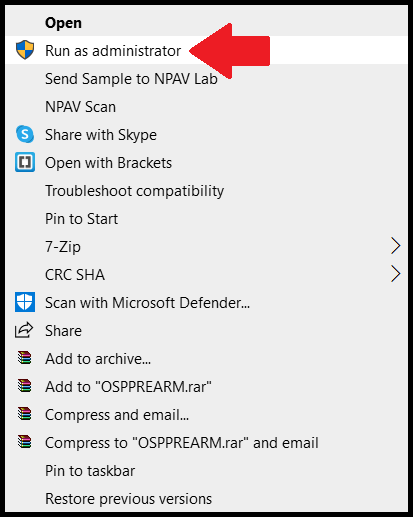Viewport: 413px width, 517px height.
Task: Expand the CRC SHA submenu chevron
Action: point(395,274)
